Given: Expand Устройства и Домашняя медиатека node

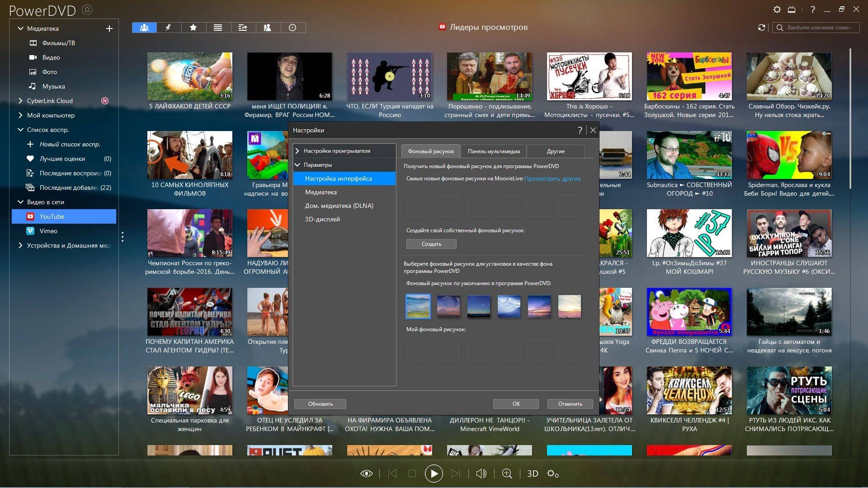Looking at the screenshot, I should tap(20, 245).
